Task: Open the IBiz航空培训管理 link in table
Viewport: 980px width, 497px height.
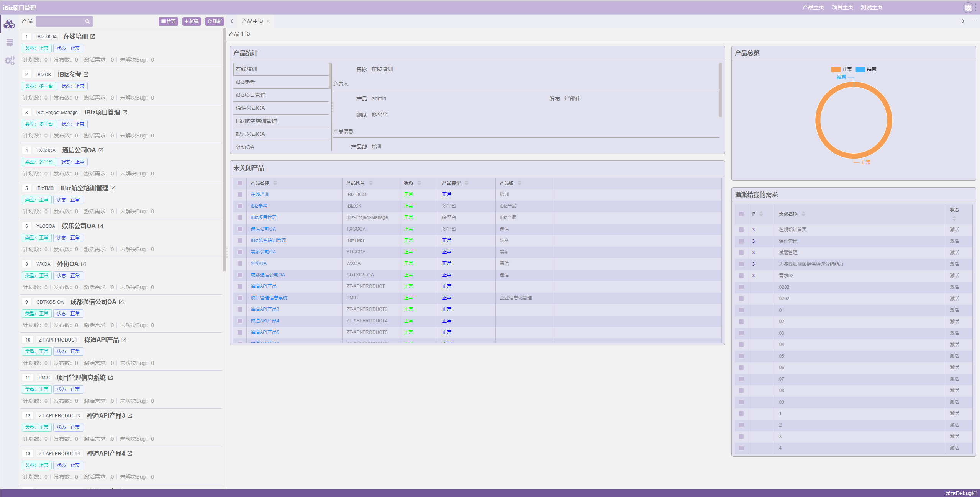Action: tap(268, 240)
